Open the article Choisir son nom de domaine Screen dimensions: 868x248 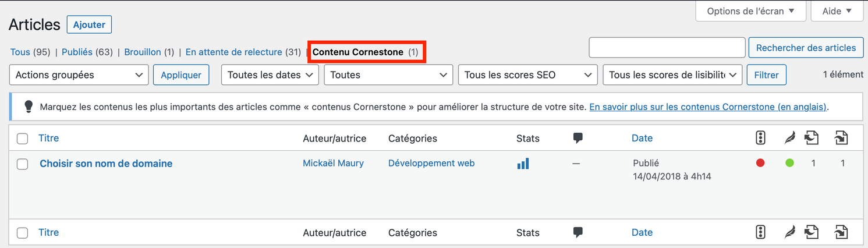point(106,164)
